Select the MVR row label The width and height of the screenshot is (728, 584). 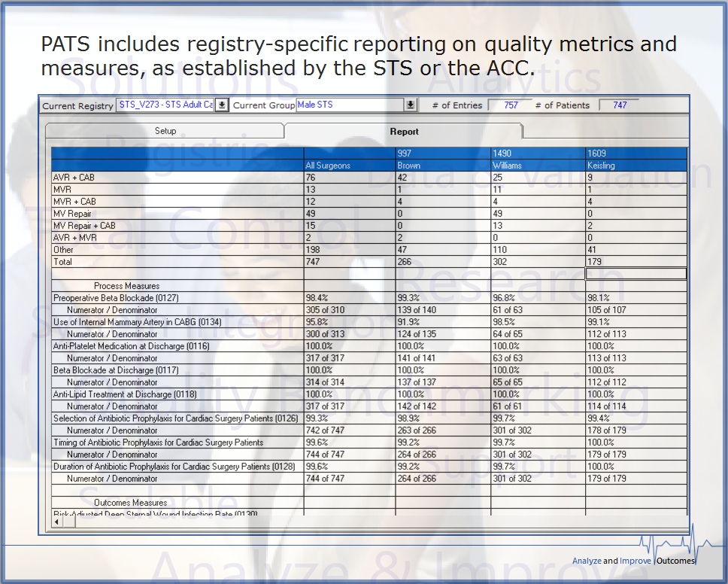(x=177, y=190)
